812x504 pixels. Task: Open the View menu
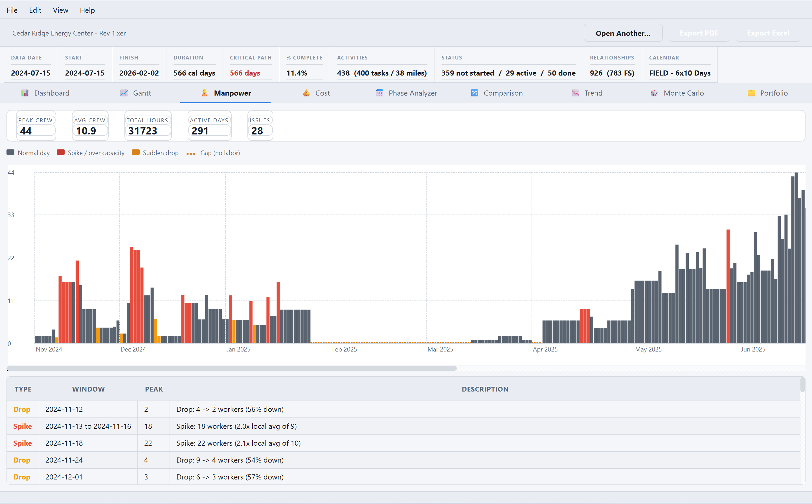60,10
